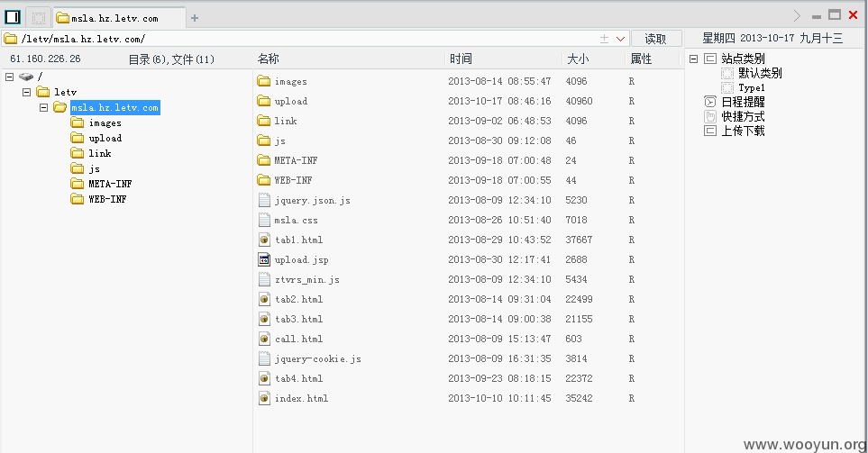Screen dimensions: 868x453
Task: Click tab2.html file icon
Action: 265,299
